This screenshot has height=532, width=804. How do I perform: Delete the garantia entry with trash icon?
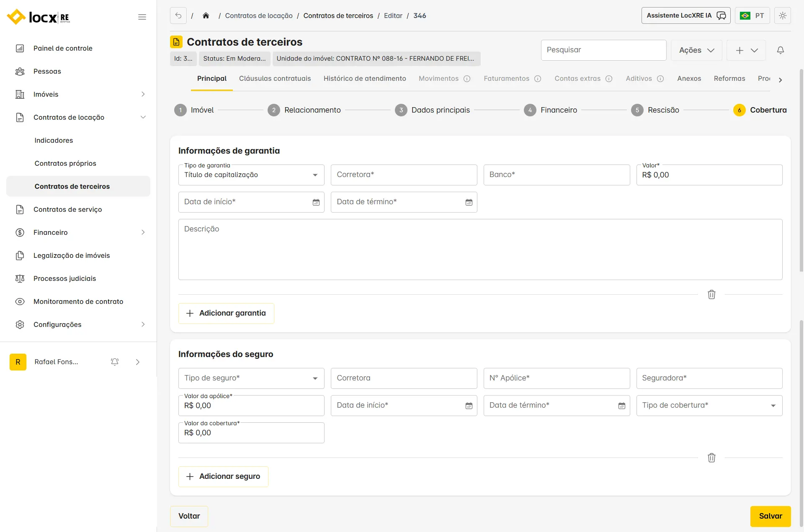coord(711,294)
